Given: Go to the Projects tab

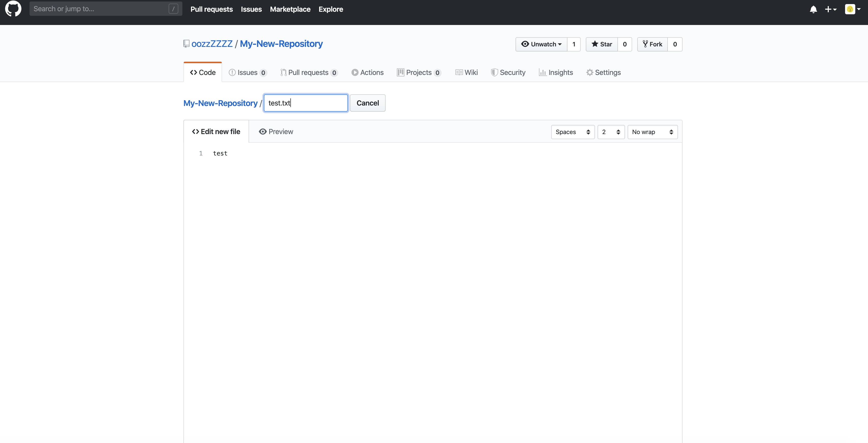Looking at the screenshot, I should (418, 72).
